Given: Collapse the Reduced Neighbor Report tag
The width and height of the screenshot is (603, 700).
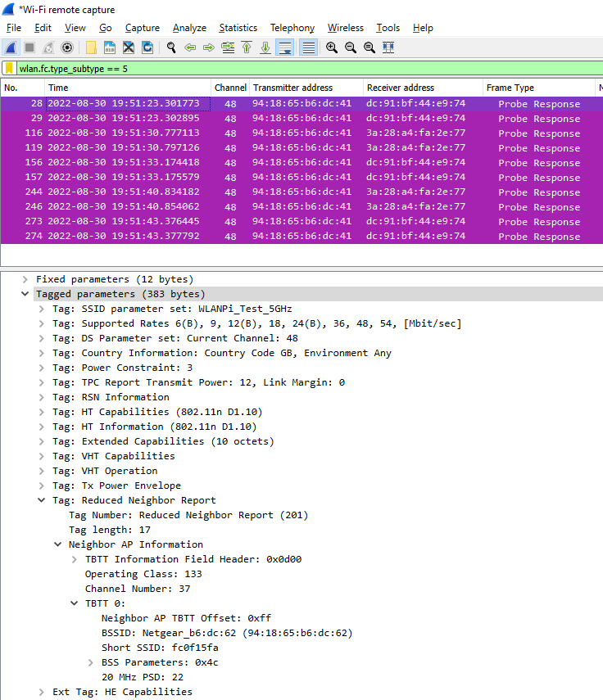Looking at the screenshot, I should coord(42,500).
